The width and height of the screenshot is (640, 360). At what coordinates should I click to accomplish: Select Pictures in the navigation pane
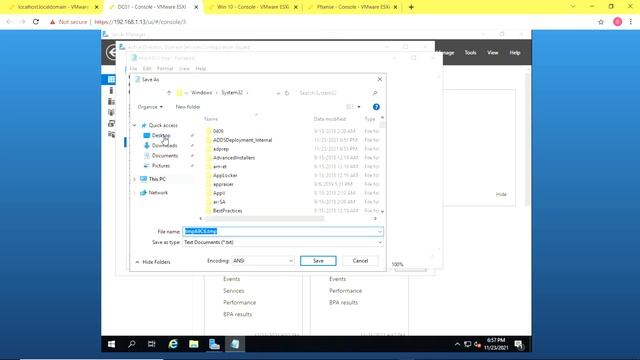(x=160, y=166)
